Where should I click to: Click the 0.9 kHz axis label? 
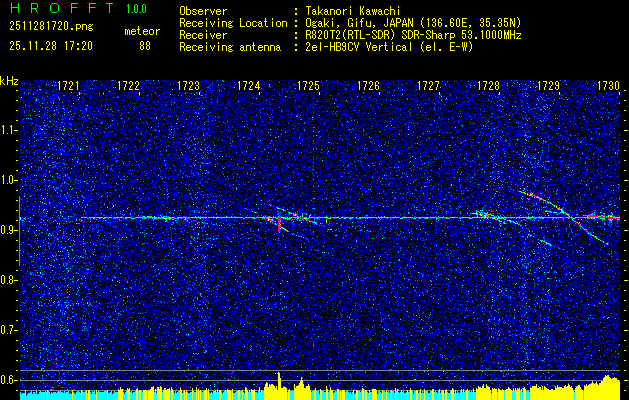coord(8,230)
